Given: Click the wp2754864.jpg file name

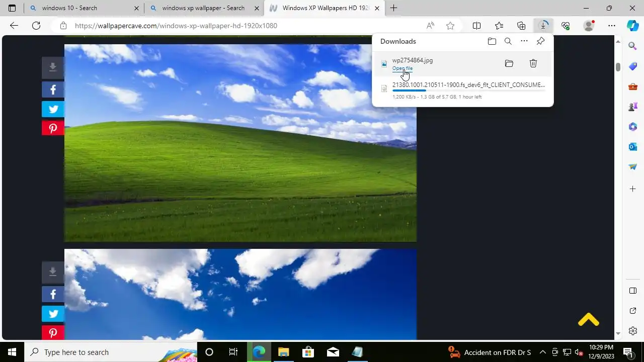Looking at the screenshot, I should click(x=413, y=60).
